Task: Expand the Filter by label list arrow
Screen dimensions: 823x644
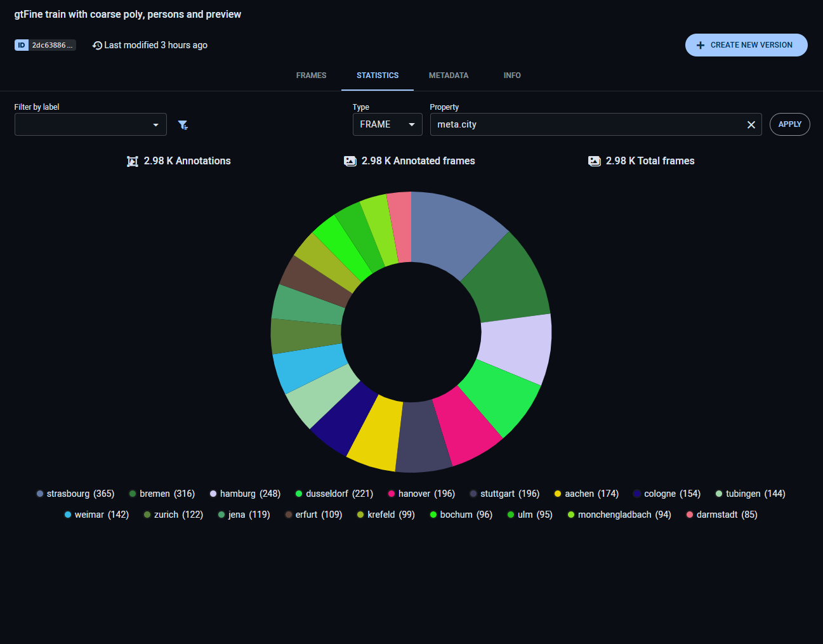Action: (x=155, y=124)
